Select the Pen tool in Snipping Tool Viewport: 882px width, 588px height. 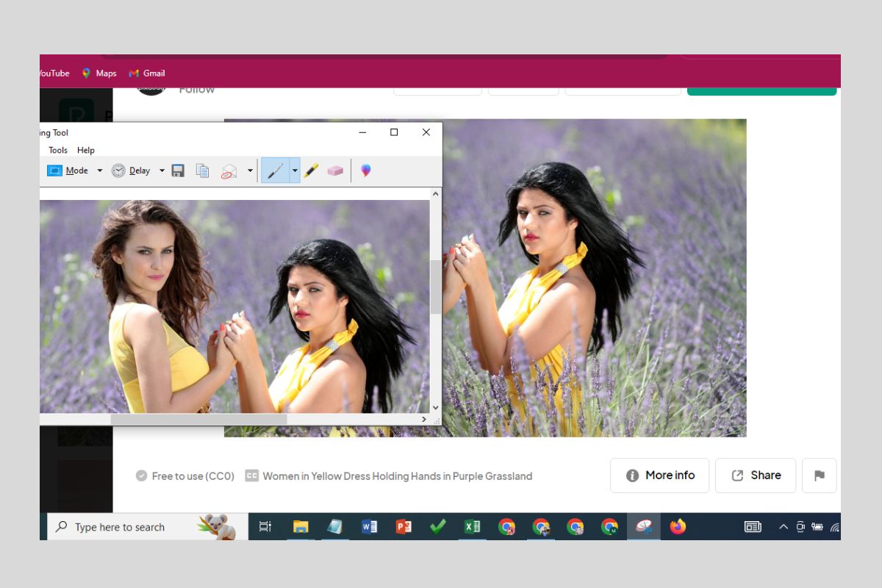click(x=275, y=171)
